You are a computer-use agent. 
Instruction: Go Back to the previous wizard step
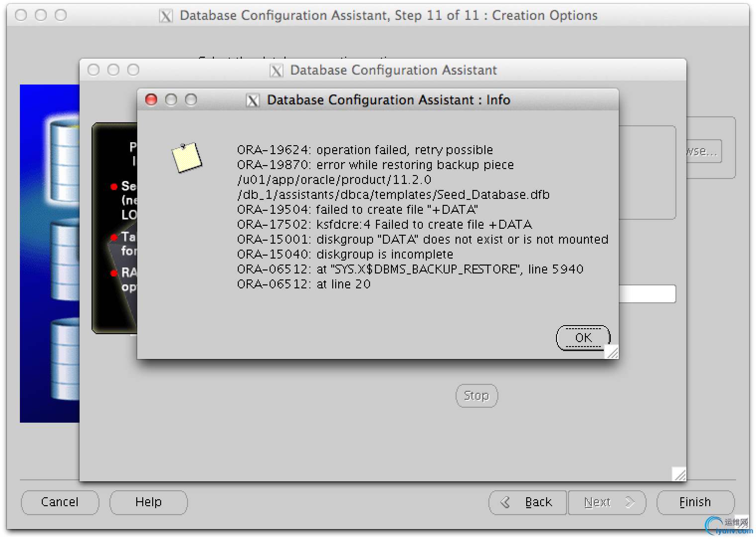tap(528, 502)
